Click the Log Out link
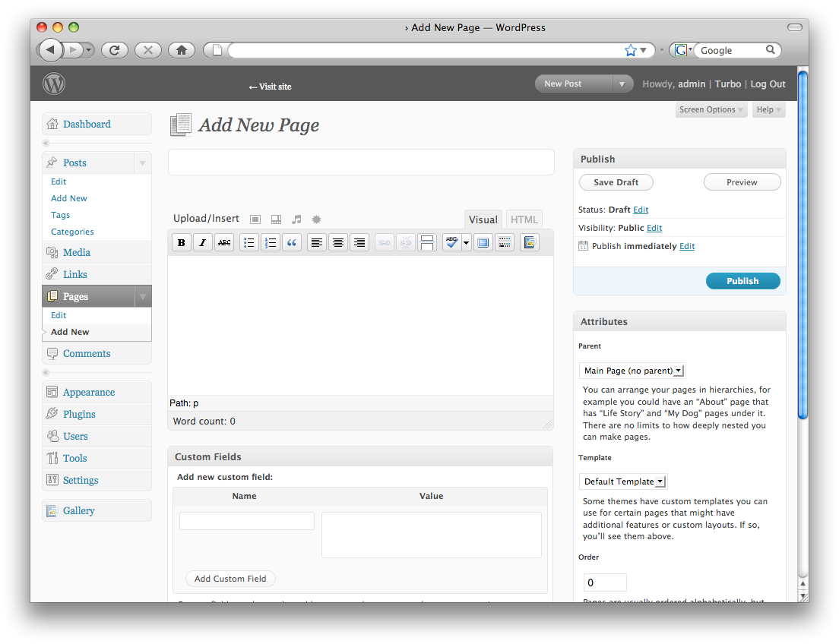 coord(768,84)
